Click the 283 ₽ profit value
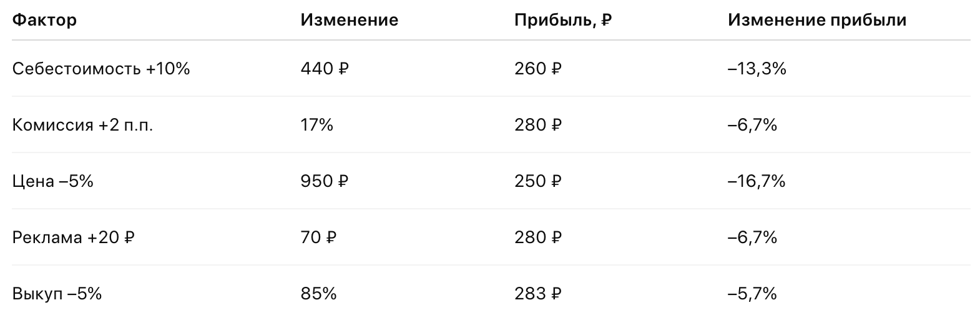 537,294
